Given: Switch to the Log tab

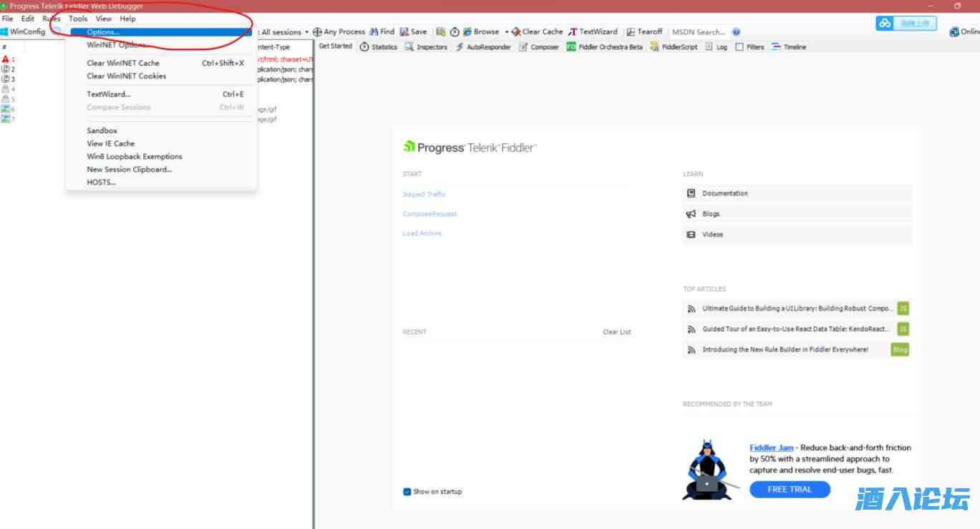Looking at the screenshot, I should [716, 47].
